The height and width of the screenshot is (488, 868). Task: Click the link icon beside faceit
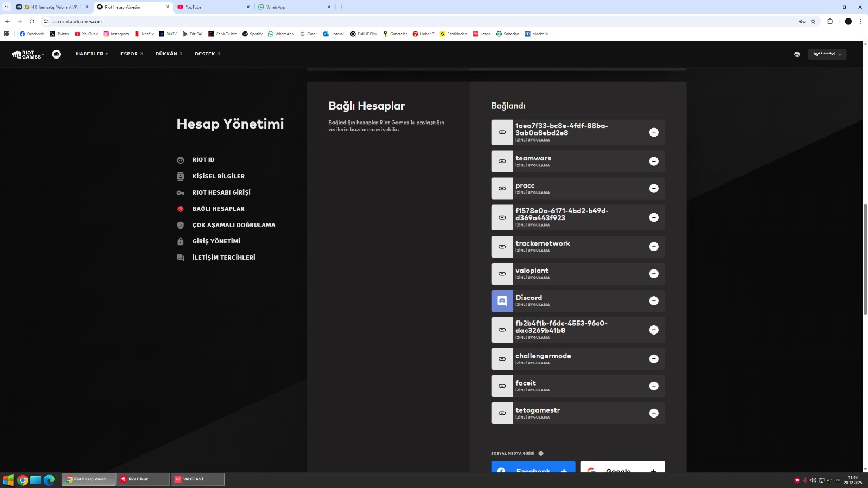pos(502,386)
